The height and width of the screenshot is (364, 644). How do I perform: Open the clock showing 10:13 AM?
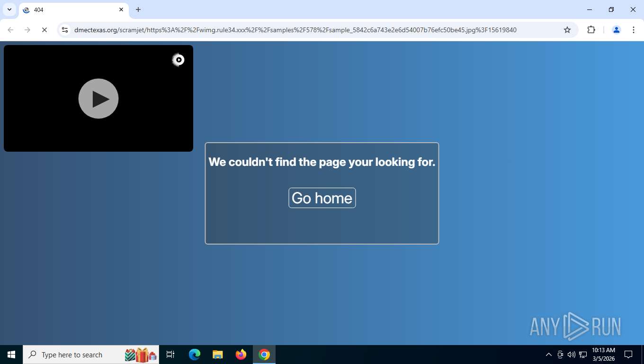(x=603, y=355)
